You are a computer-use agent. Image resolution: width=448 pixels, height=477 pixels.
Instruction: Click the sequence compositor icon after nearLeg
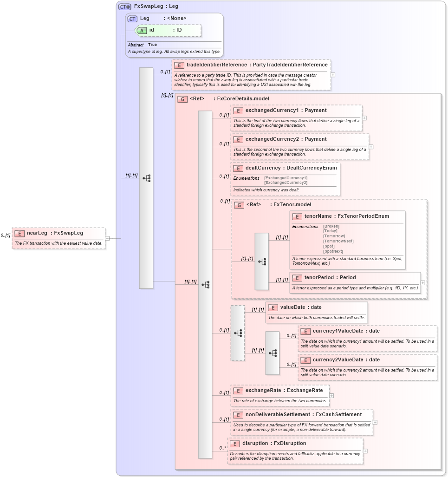[x=147, y=178]
